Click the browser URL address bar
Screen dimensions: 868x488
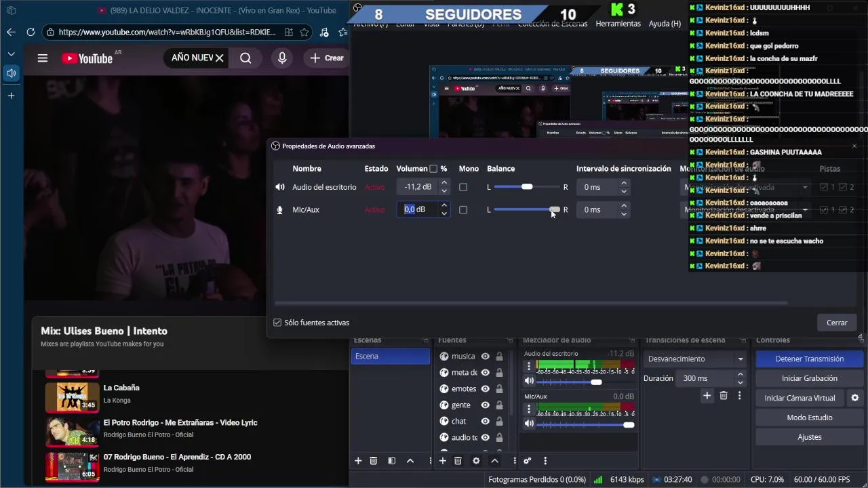point(167,32)
